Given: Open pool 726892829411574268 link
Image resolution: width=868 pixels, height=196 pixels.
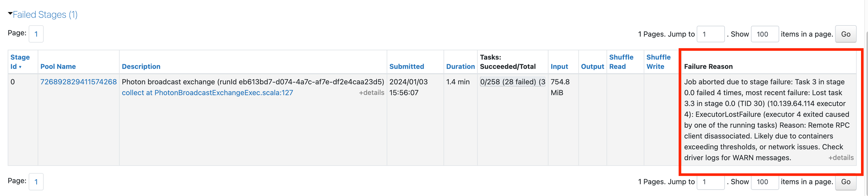Looking at the screenshot, I should (78, 82).
